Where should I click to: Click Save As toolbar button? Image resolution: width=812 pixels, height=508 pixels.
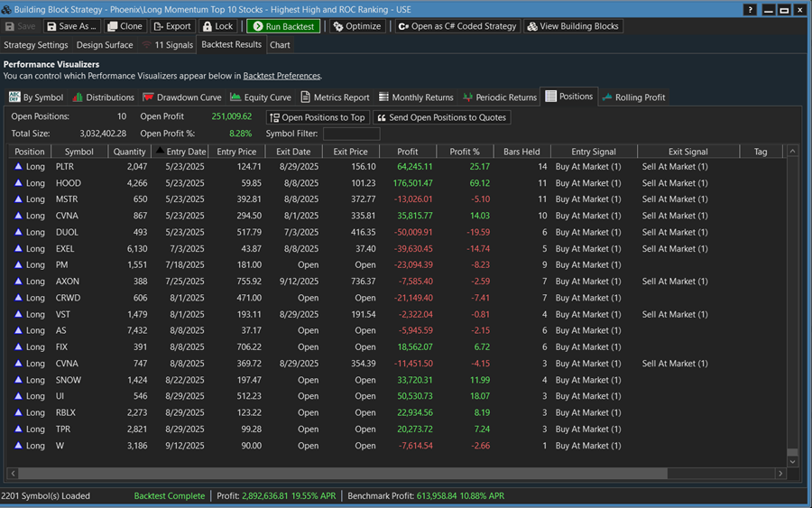[x=72, y=26]
